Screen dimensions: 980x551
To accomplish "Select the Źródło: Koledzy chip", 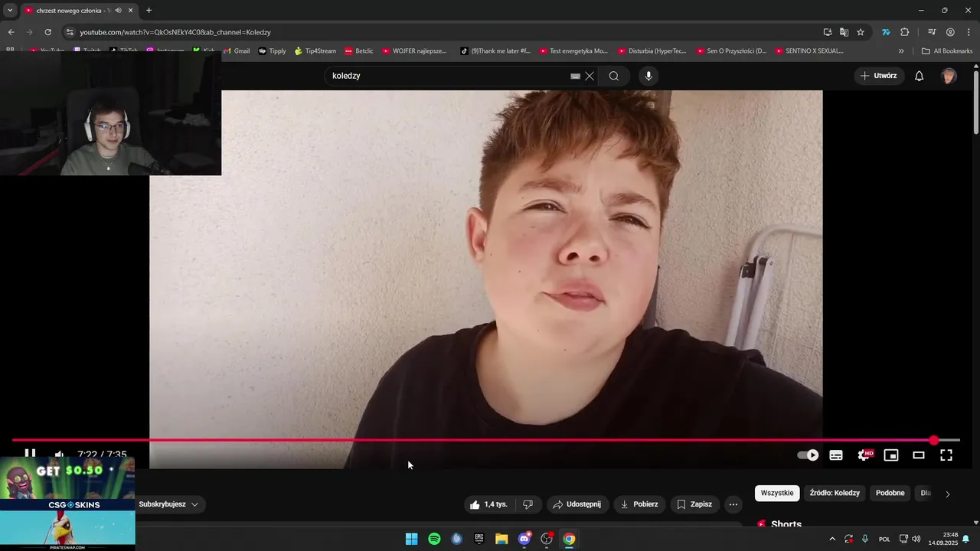I will [x=835, y=493].
